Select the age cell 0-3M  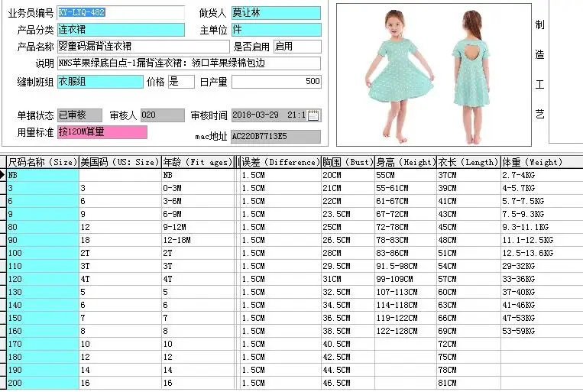[198, 188]
